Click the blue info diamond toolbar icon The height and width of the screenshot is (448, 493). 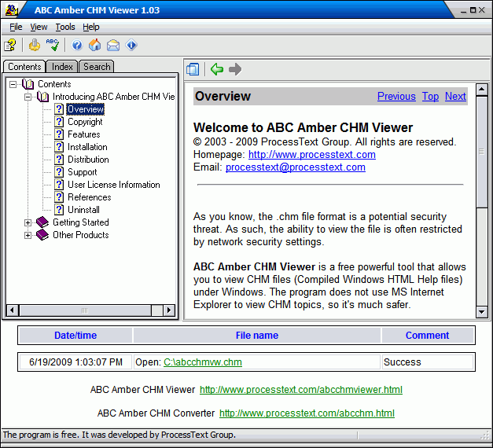131,45
